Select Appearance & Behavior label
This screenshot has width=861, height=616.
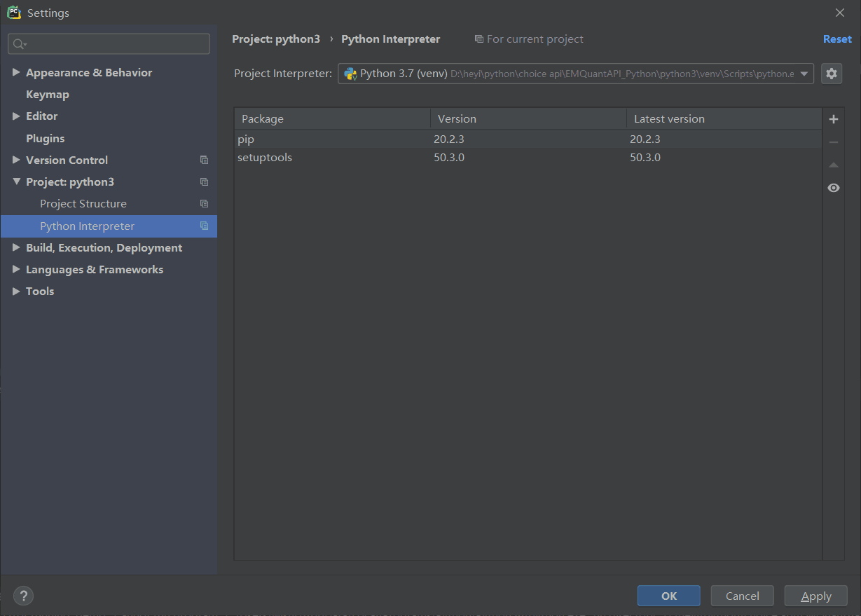click(89, 72)
